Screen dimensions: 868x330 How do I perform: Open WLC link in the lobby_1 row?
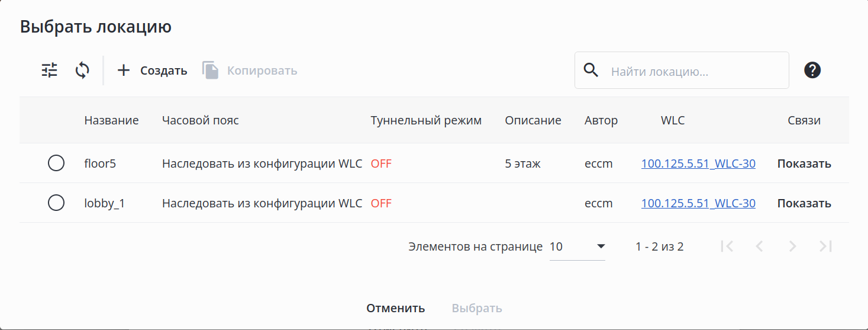698,203
